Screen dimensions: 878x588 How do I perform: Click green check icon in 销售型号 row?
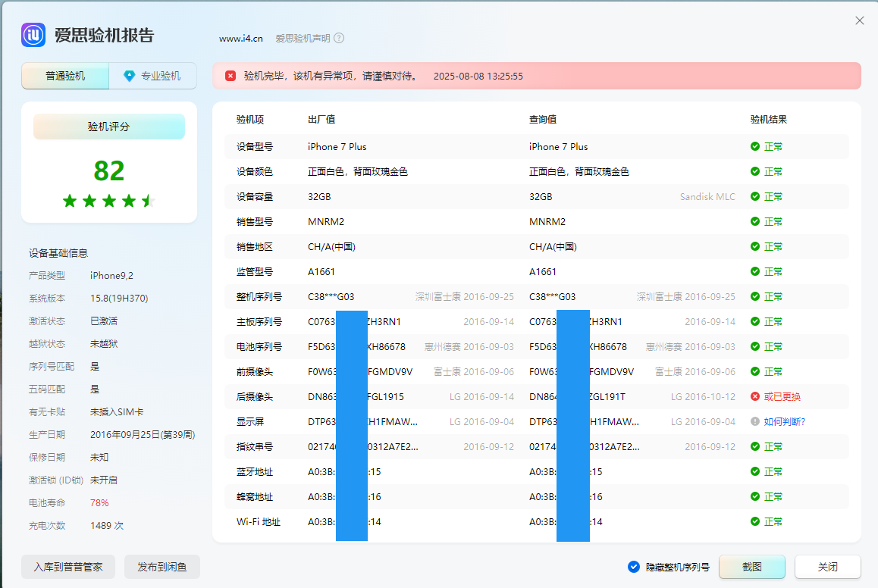755,221
